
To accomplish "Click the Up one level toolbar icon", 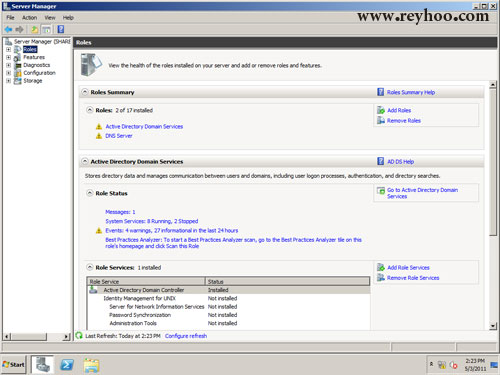I will tap(35, 29).
